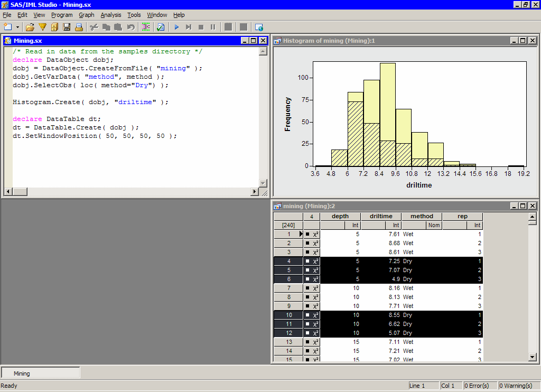The width and height of the screenshot is (541, 392).
Task: Select the driltime column header
Action: click(383, 216)
